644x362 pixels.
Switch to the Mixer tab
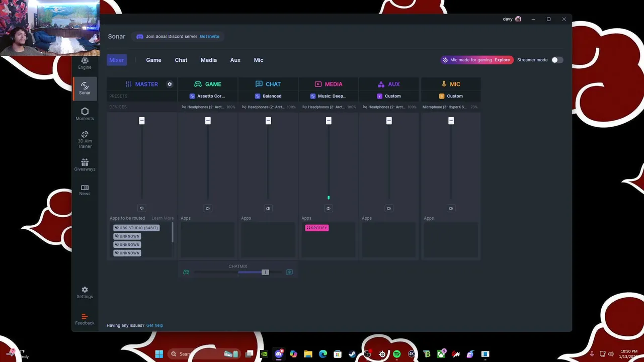[116, 60]
